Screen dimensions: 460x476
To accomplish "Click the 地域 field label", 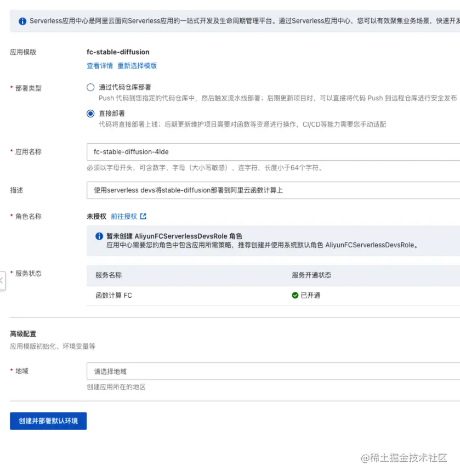I will click(x=22, y=371).
